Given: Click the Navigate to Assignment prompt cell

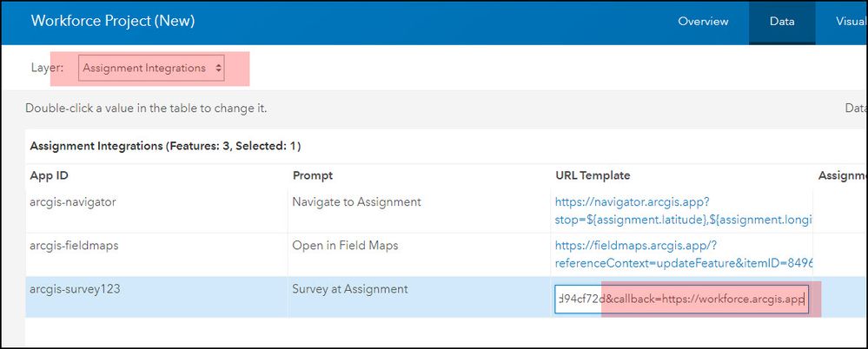Looking at the screenshot, I should tap(356, 202).
